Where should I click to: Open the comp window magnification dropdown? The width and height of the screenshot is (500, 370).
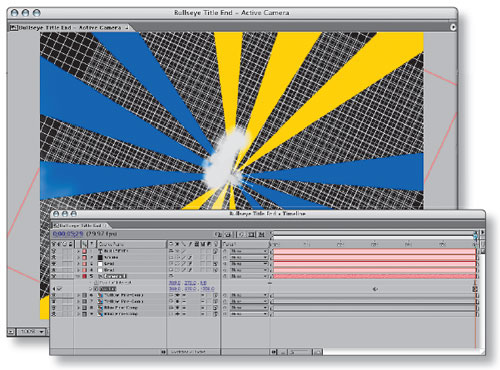(31, 332)
